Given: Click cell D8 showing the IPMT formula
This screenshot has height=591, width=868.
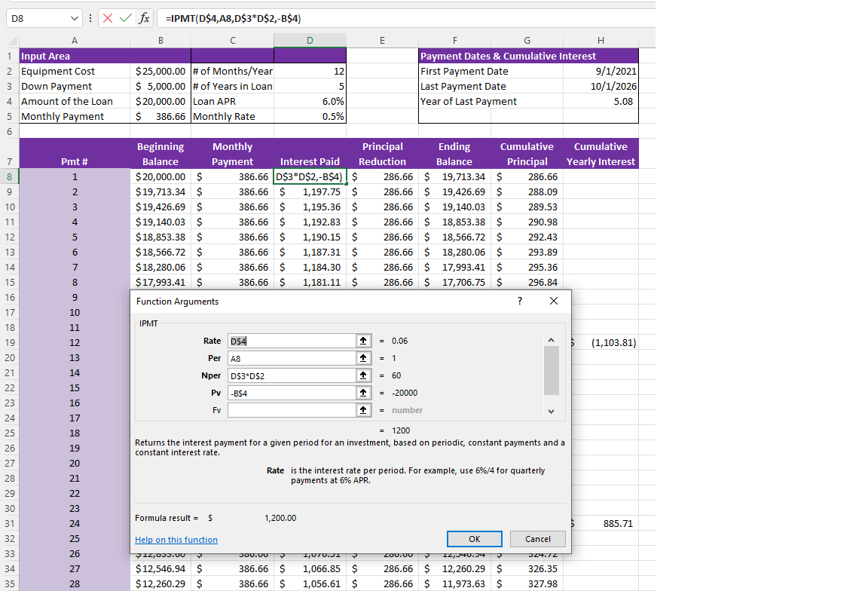Looking at the screenshot, I should 310,176.
